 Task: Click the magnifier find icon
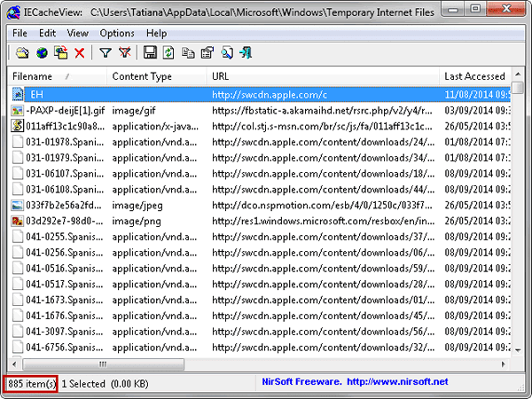tap(227, 53)
